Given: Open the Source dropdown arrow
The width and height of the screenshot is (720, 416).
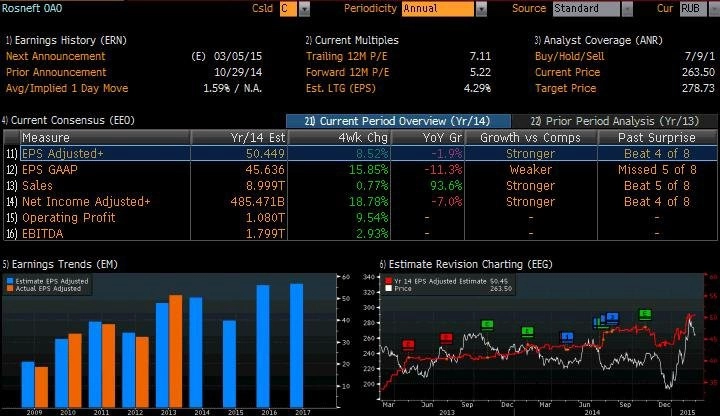Looking at the screenshot, I should click(x=627, y=9).
